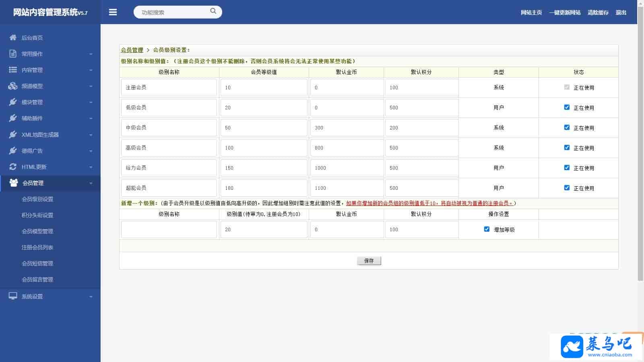Open 积分头衔设置 submenu item

tap(37, 215)
